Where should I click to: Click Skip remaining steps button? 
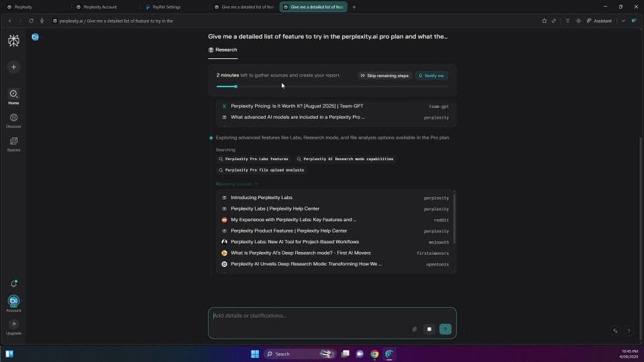tap(384, 76)
